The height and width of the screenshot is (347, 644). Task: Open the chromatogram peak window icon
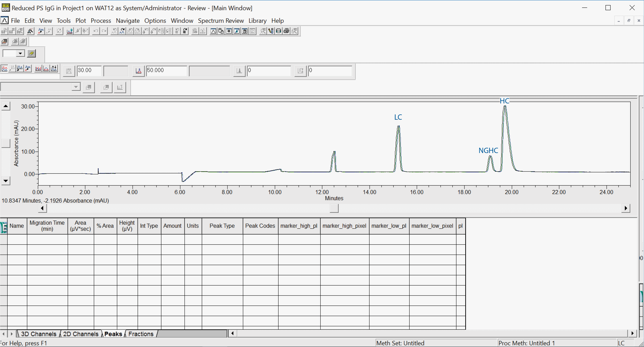point(213,31)
